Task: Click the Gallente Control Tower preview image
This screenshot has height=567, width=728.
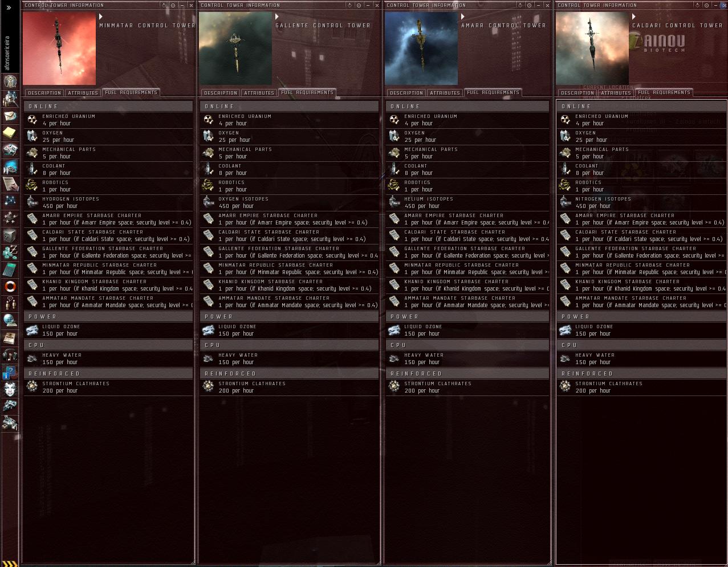Action: [235, 48]
